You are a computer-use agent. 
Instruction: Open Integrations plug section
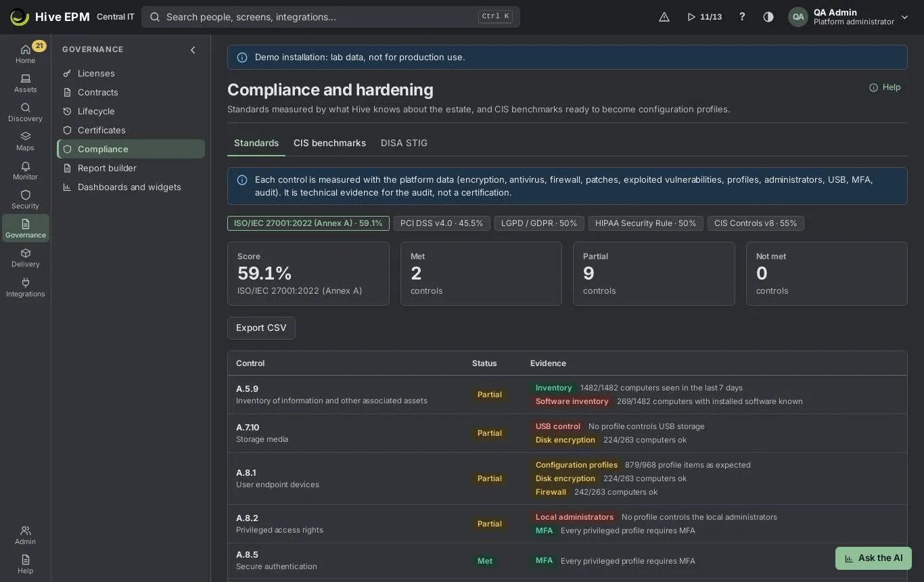click(x=25, y=287)
